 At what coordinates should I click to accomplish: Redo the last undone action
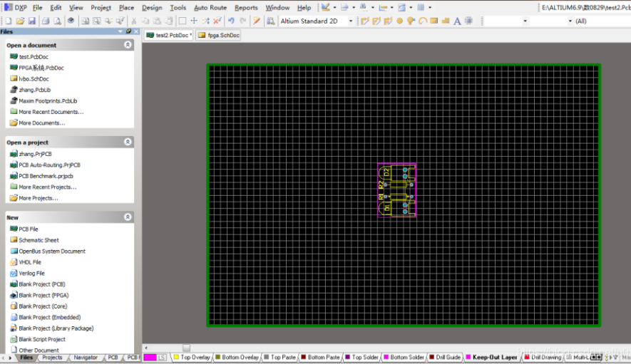point(242,21)
